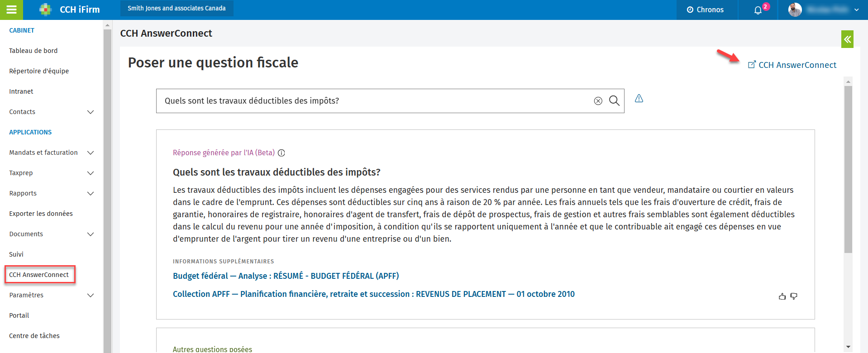
Task: Go to Tableau de bord
Action: click(x=33, y=51)
